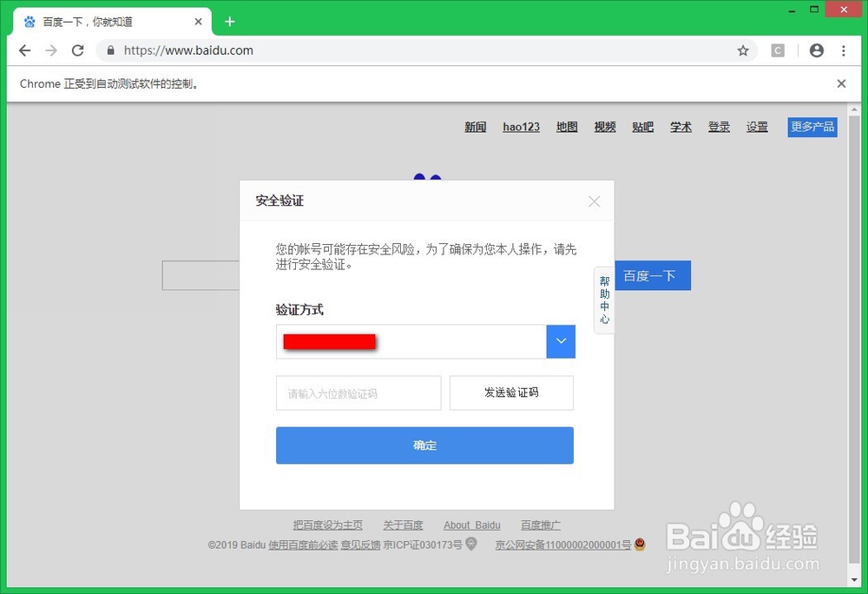View site security lock icon
The width and height of the screenshot is (868, 594).
coord(111,50)
